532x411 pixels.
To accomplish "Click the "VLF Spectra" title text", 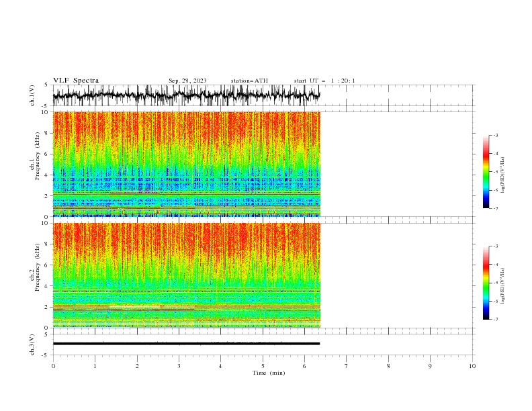I will [76, 81].
